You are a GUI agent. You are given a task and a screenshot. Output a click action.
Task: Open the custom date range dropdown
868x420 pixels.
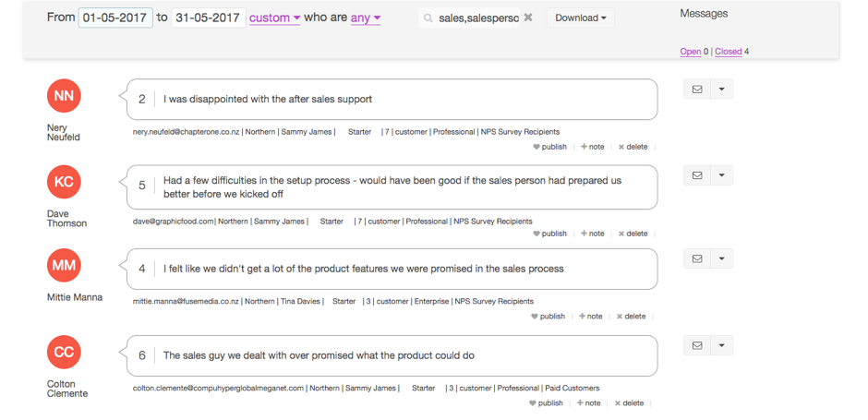pos(274,18)
